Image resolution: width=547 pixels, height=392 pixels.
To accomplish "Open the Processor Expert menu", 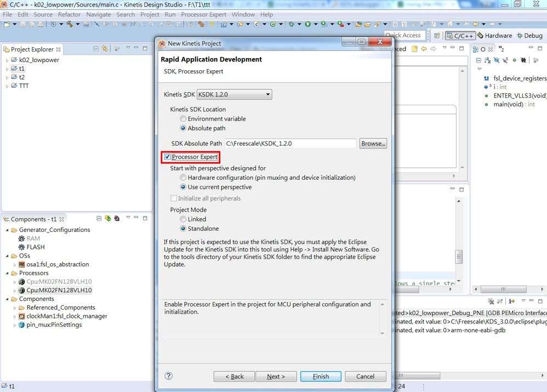I will [x=203, y=14].
